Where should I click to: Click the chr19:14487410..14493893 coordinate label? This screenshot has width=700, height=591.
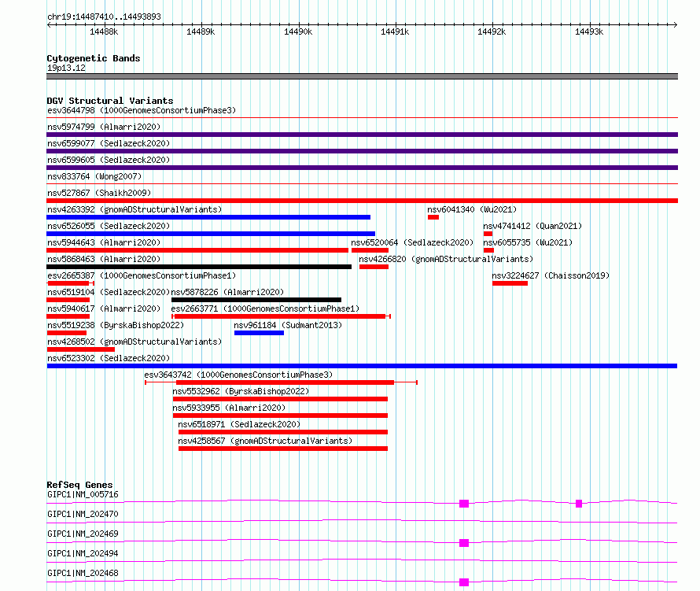pyautogui.click(x=104, y=17)
